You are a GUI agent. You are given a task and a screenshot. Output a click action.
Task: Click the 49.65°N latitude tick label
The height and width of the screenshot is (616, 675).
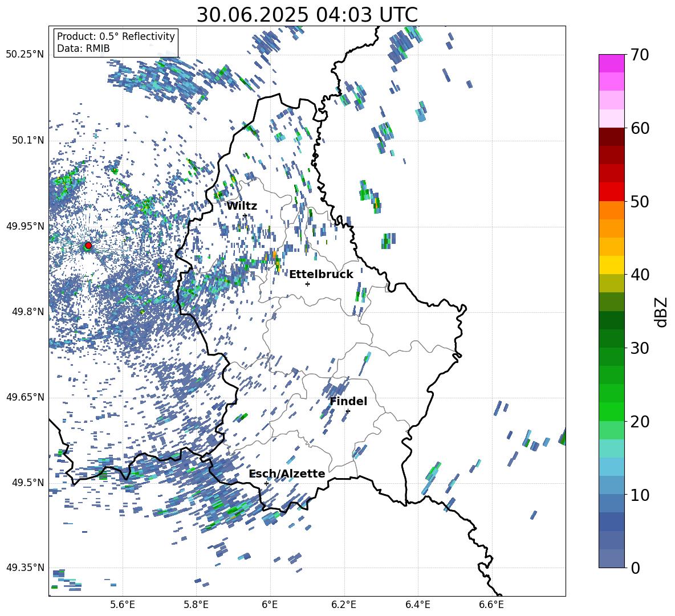pyautogui.click(x=25, y=397)
